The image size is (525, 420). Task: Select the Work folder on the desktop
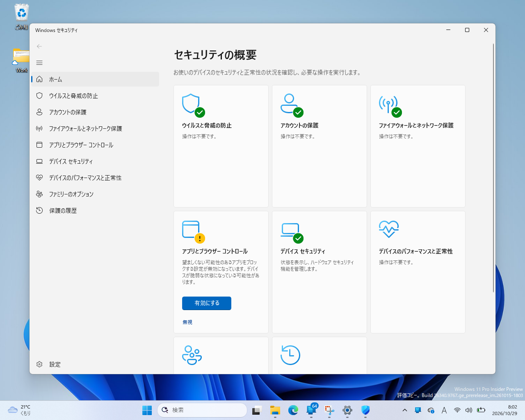click(x=21, y=61)
